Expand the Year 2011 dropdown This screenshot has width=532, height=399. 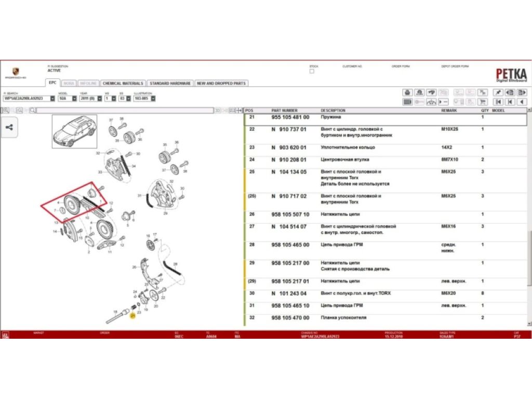(x=99, y=98)
